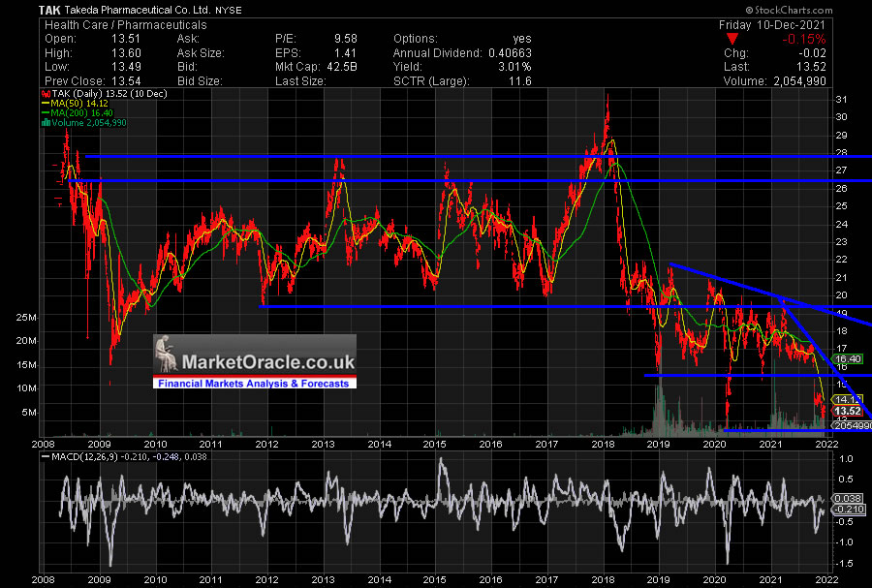Click the 2018 year label on price axis
This screenshot has height=588, width=872.
pos(603,443)
